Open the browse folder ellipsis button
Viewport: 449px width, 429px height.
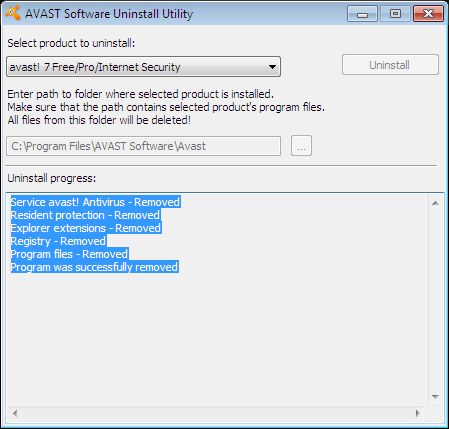coord(301,146)
